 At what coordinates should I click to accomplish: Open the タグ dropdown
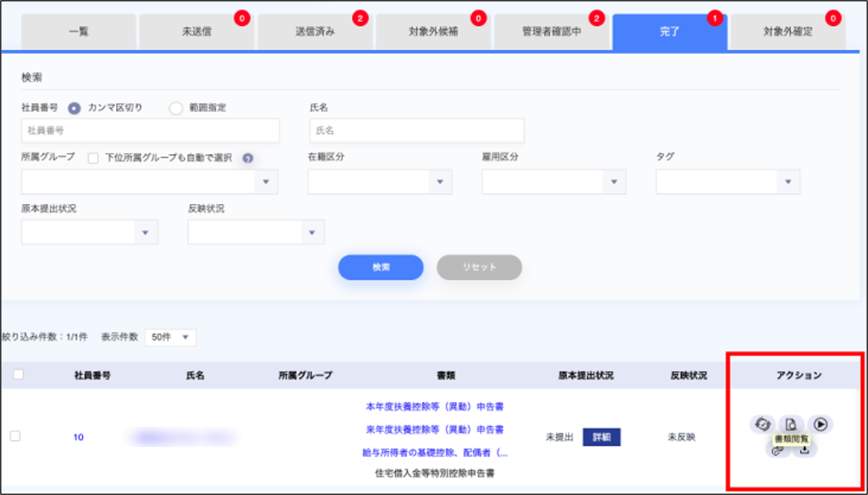coord(788,182)
